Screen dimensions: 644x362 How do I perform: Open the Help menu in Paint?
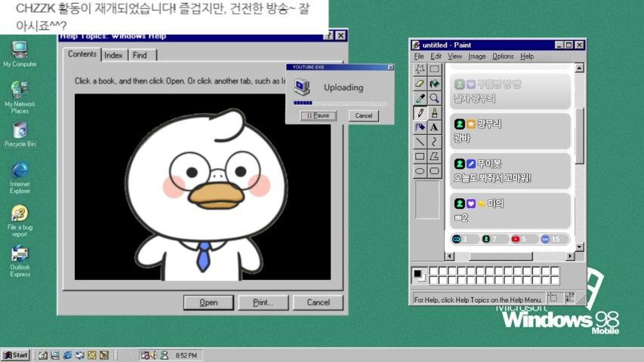(x=527, y=57)
